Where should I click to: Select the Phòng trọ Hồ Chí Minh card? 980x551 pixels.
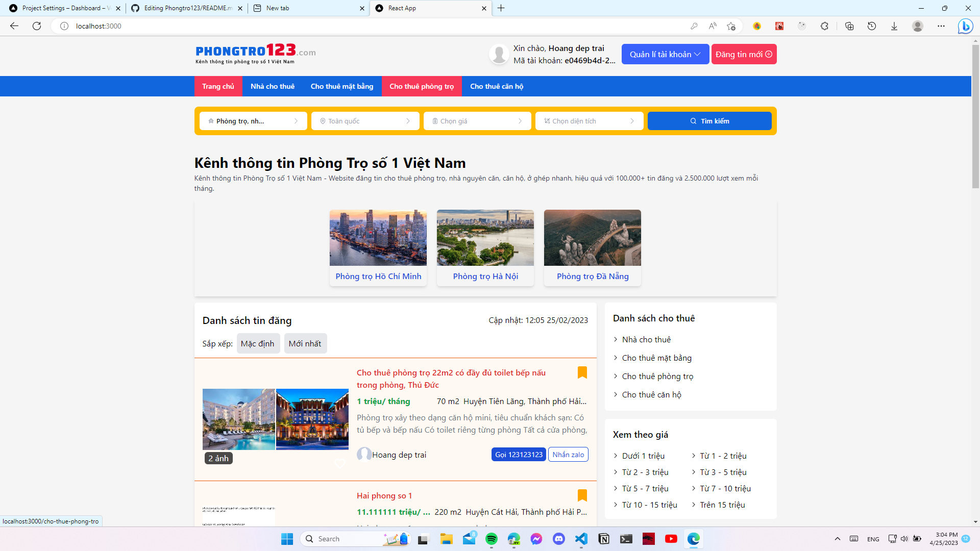coord(378,247)
